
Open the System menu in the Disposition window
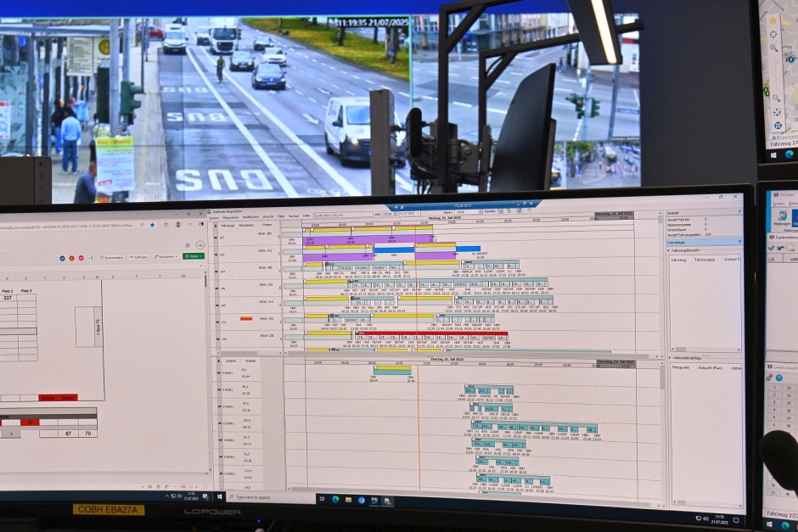click(x=214, y=217)
